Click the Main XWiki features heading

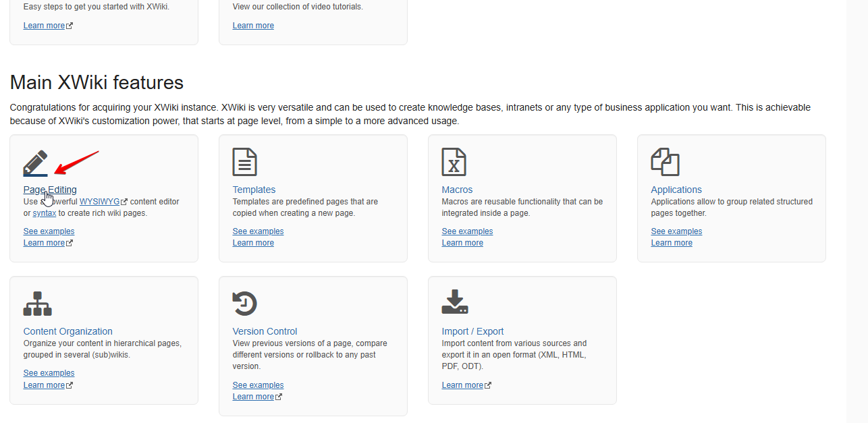coord(97,82)
